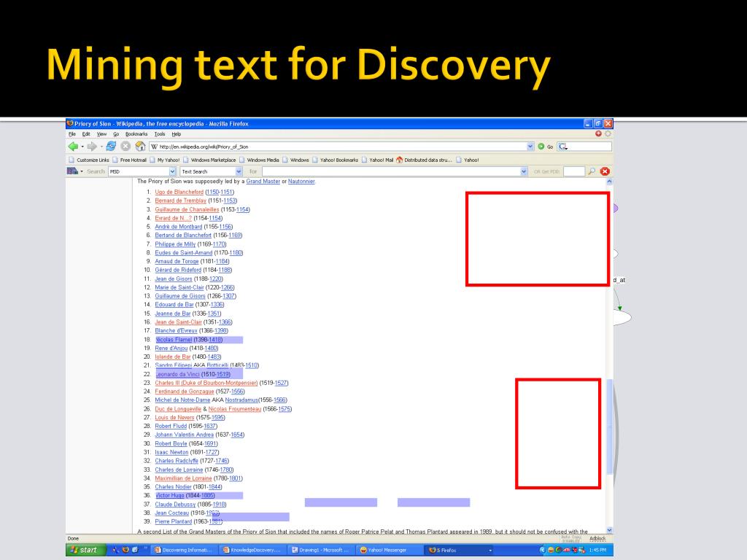Click the Firefox icon in quick launch

tap(125, 550)
